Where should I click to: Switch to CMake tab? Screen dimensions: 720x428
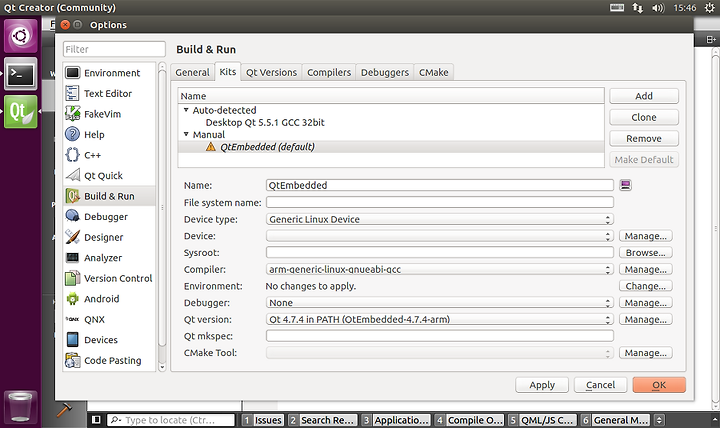[433, 72]
